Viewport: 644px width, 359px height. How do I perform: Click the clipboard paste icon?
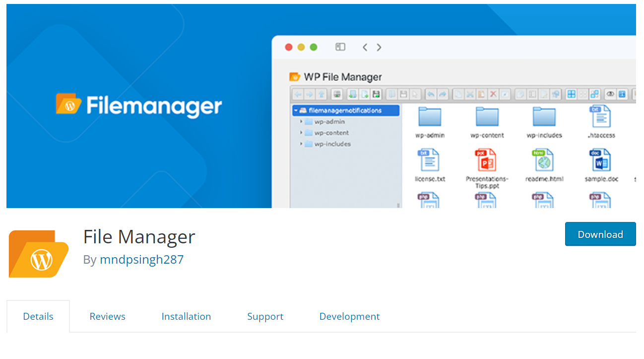(x=481, y=94)
